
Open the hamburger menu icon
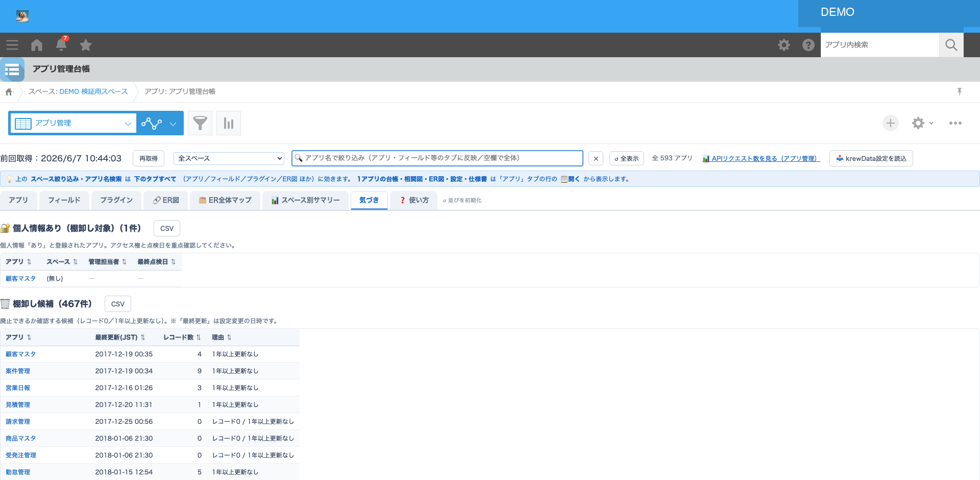12,45
